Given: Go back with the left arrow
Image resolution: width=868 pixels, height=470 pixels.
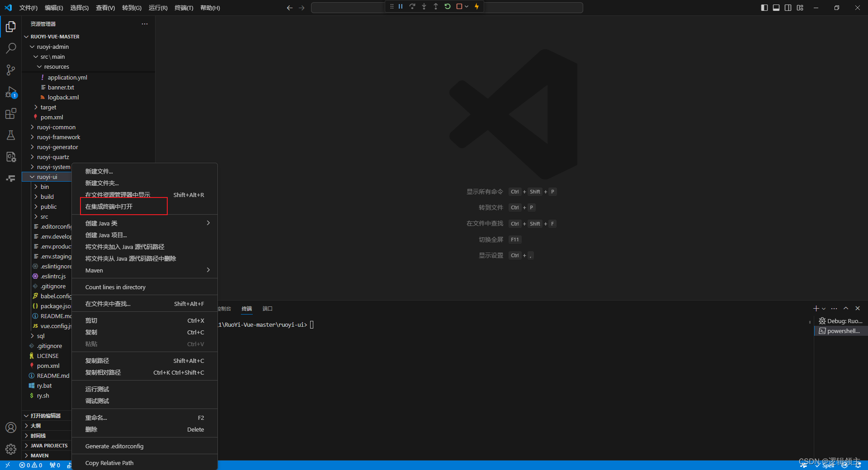Looking at the screenshot, I should (290, 8).
